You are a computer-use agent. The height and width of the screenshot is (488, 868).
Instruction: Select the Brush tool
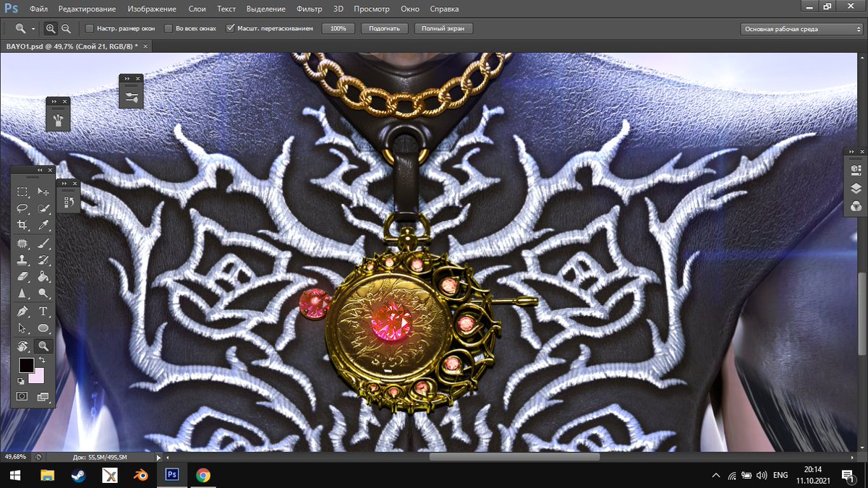(x=43, y=243)
